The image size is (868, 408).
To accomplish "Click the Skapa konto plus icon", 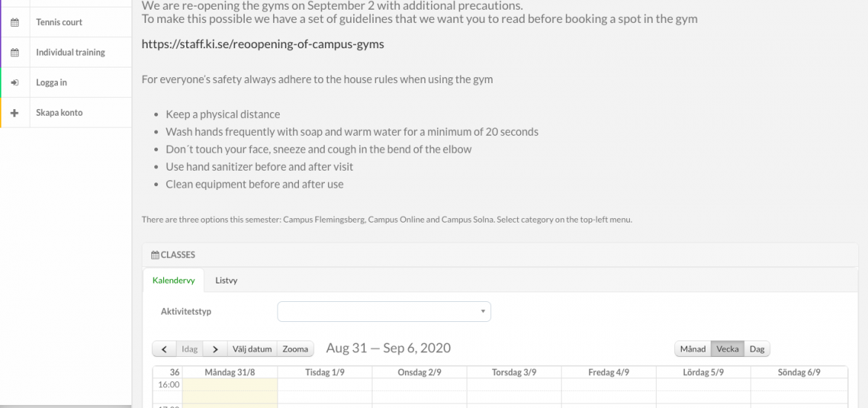I will click(x=15, y=112).
